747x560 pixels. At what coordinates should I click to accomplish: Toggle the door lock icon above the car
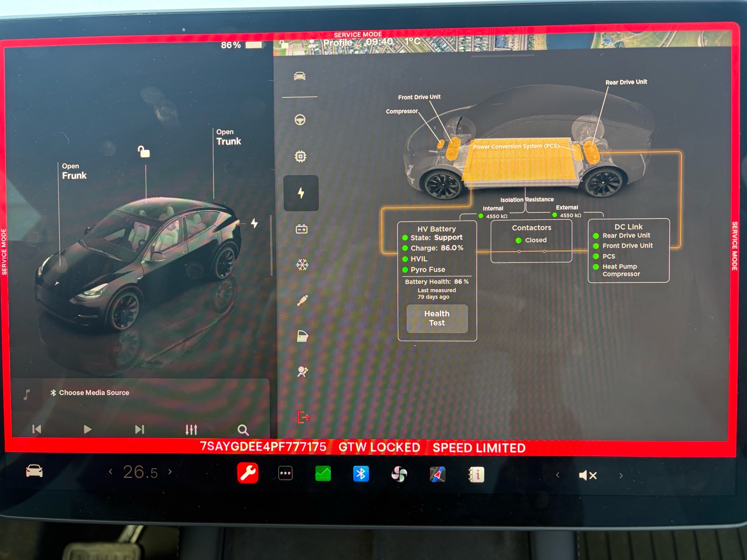coord(144,152)
